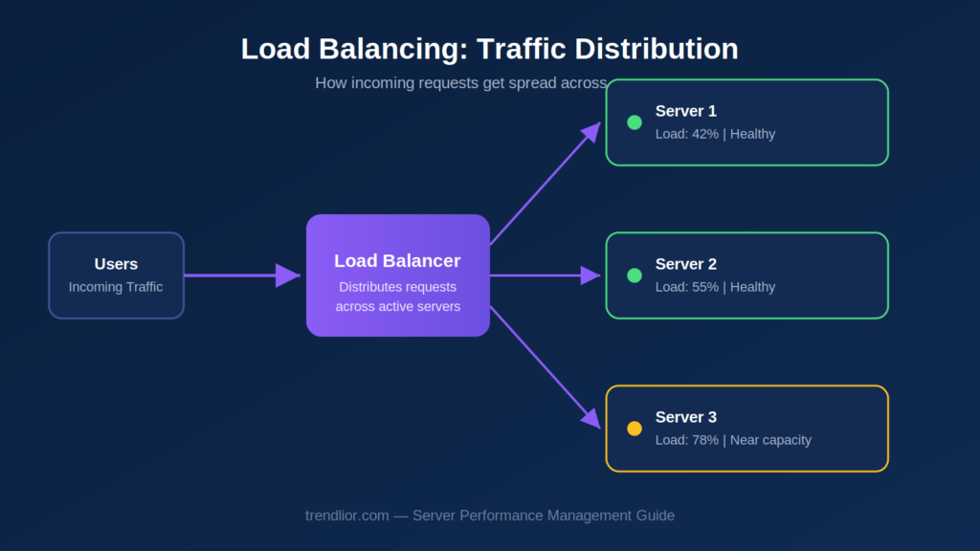
Task: Click the trendlior.com footer text
Action: 490,516
